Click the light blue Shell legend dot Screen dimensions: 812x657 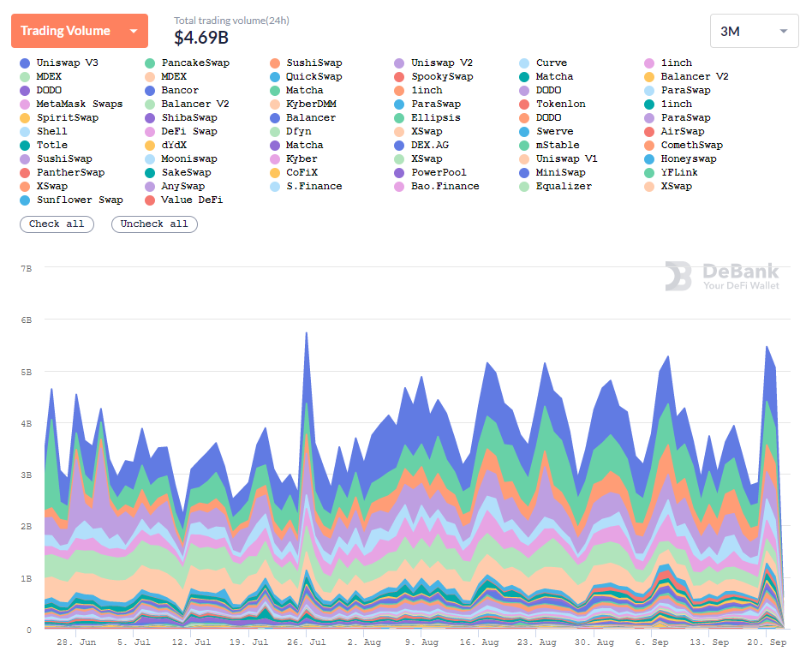25,132
